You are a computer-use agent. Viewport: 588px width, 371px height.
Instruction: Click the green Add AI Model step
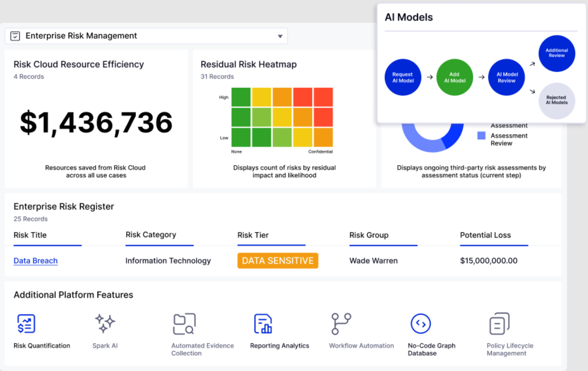coord(455,77)
